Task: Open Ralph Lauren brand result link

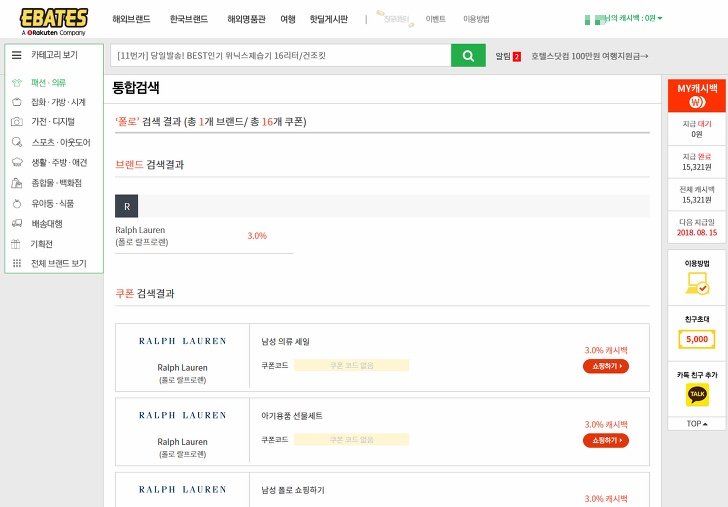Action: click(x=142, y=236)
